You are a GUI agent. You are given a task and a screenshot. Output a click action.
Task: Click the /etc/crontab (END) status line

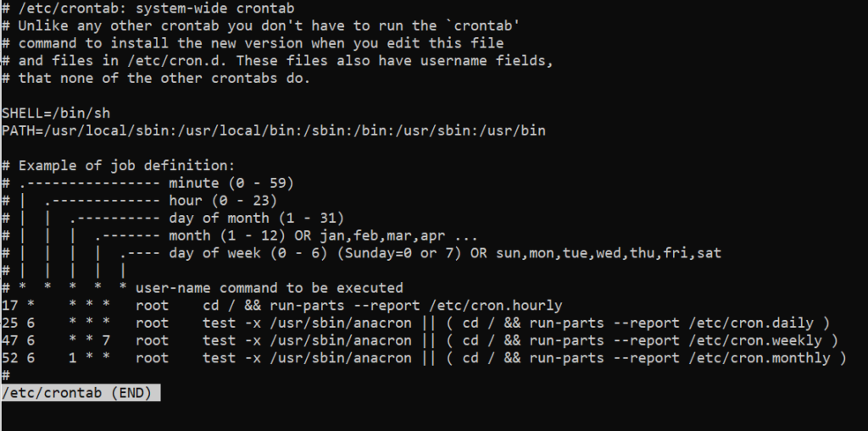(x=81, y=393)
